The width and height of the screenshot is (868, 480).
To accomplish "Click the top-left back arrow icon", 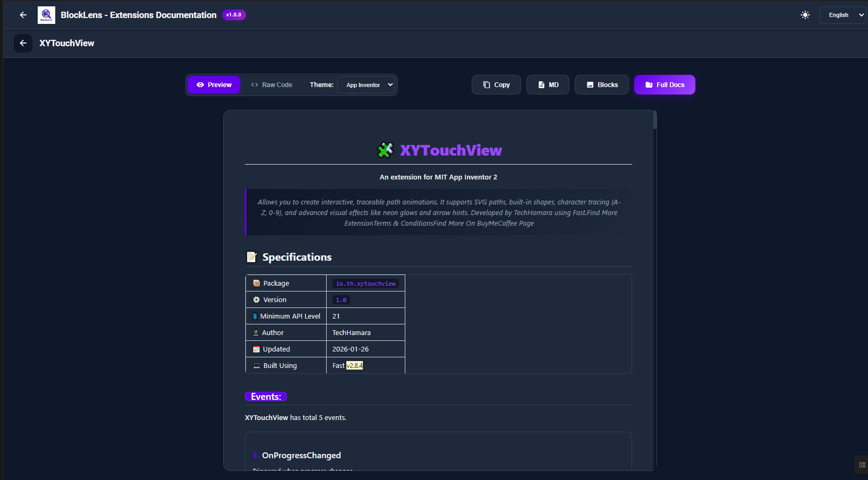I will pyautogui.click(x=23, y=15).
